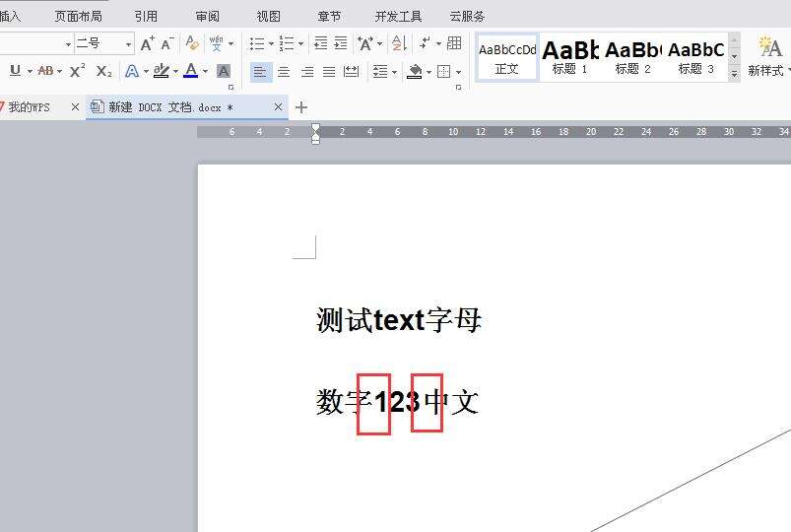Viewport: 791px width, 532px height.
Task: Toggle strikethrough AB formatting
Action: pos(45,71)
